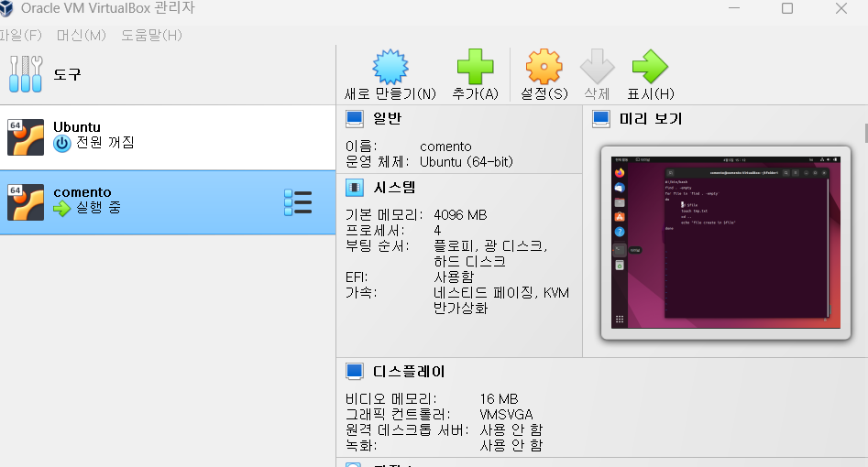
Task: Click the System (시스템) section header
Action: (394, 188)
